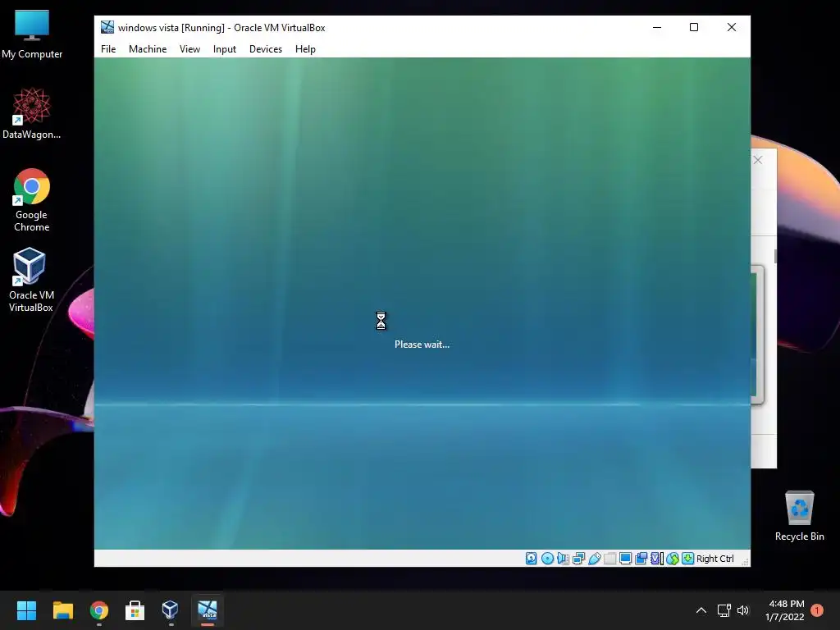Click the 'Please wait...' text in the VM
Viewport: 840px width, 630px height.
pyautogui.click(x=422, y=345)
